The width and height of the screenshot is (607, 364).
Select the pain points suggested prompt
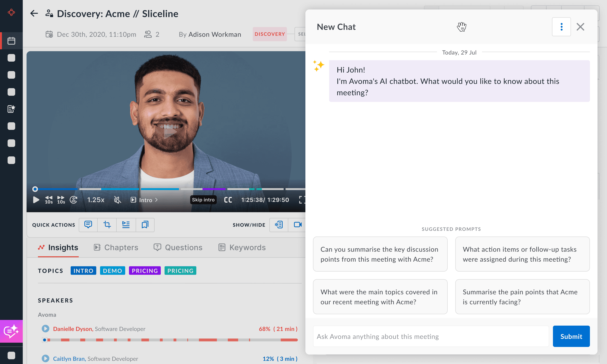coord(522,296)
